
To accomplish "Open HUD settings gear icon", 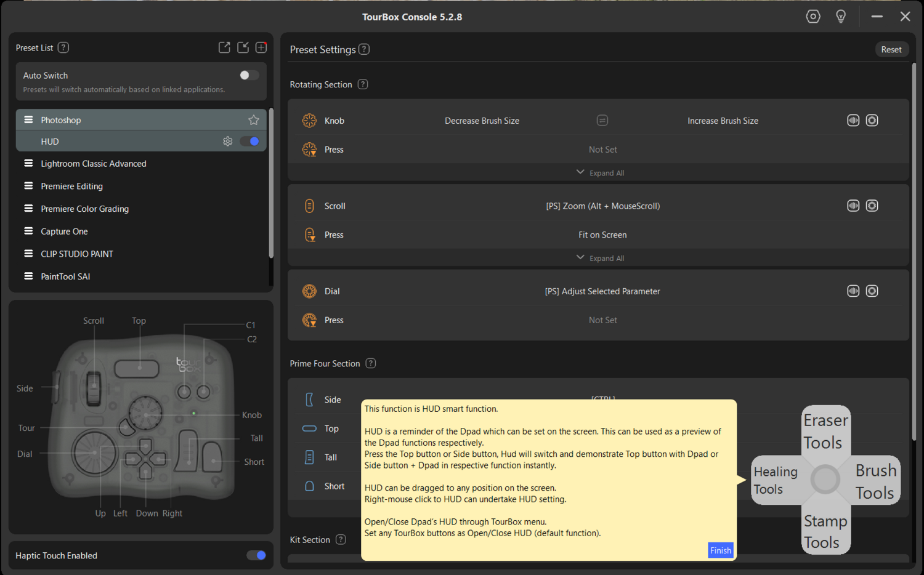I will [x=227, y=142].
